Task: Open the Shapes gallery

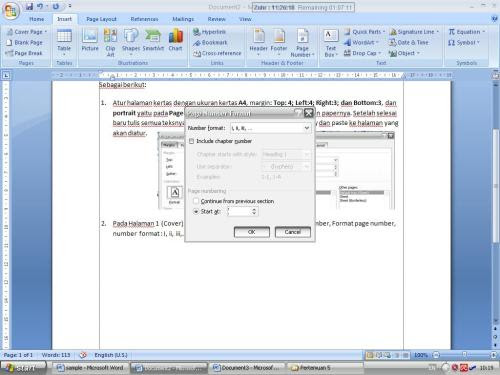Action: pos(131,41)
